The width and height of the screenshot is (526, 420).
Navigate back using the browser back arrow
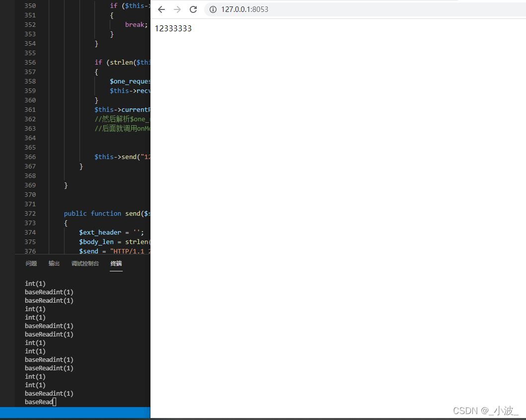tap(160, 9)
